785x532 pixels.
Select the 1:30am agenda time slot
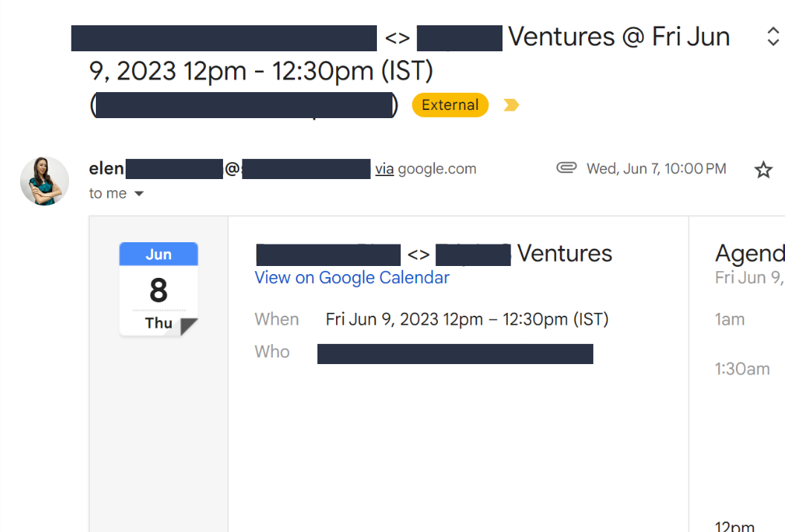point(742,369)
